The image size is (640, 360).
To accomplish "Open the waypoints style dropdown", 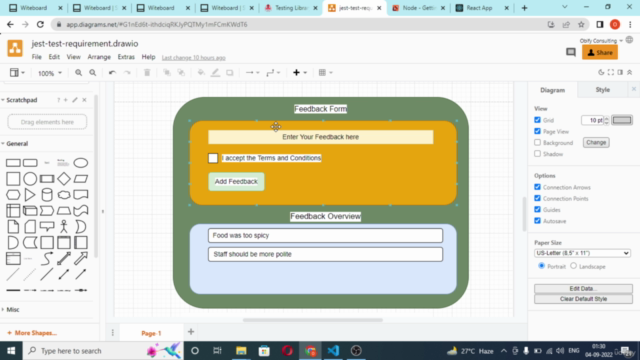I will coord(273,73).
